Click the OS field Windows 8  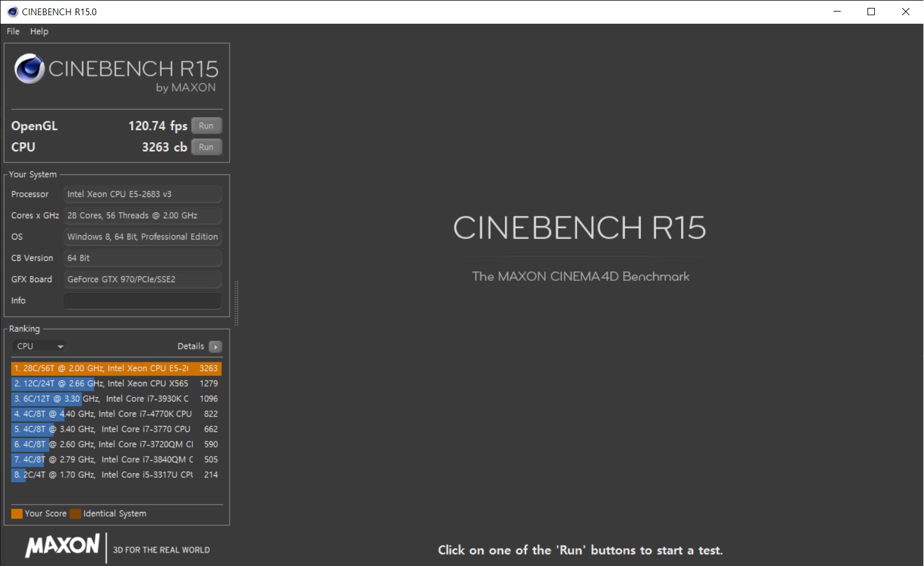143,237
